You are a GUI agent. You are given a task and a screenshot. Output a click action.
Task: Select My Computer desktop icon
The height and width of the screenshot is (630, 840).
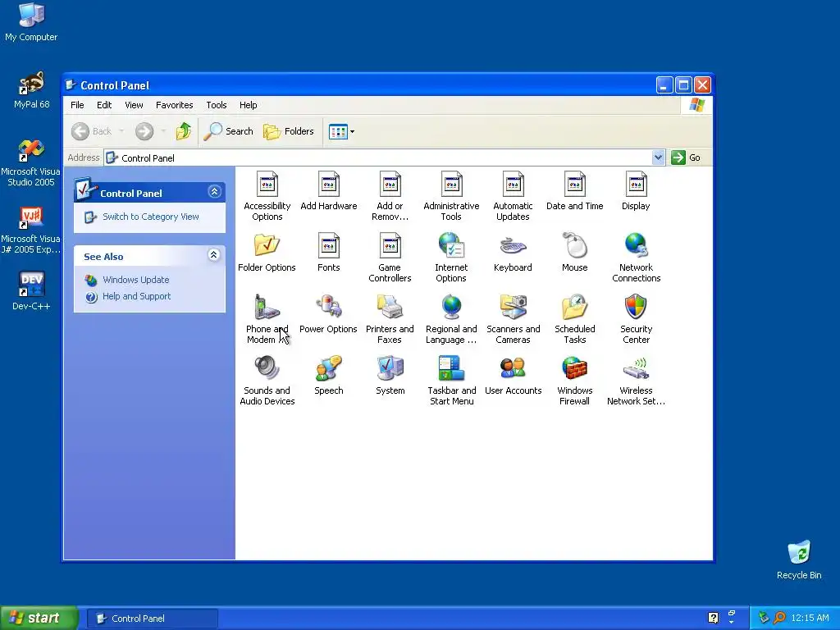click(31, 21)
